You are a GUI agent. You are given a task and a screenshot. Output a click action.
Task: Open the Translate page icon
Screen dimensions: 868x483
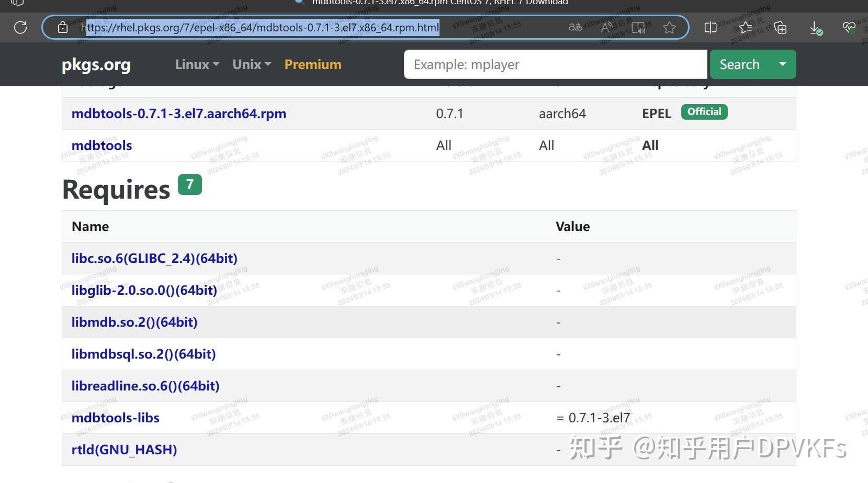click(x=574, y=27)
